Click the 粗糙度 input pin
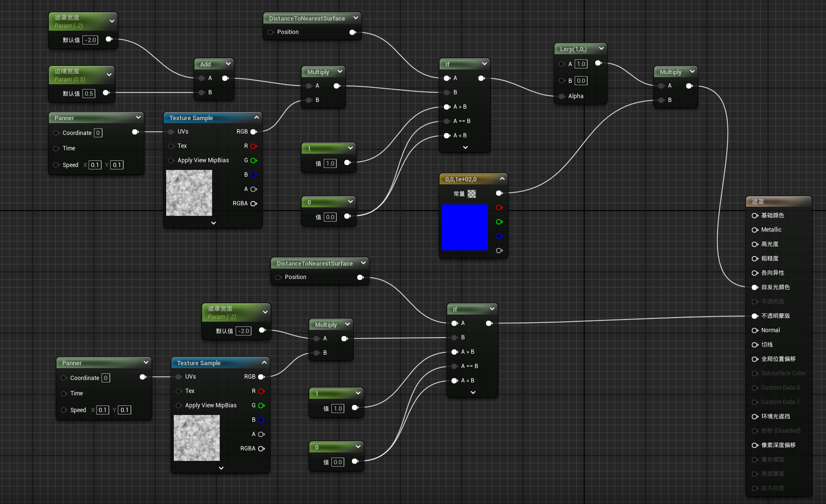The width and height of the screenshot is (826, 504). pyautogui.click(x=755, y=258)
